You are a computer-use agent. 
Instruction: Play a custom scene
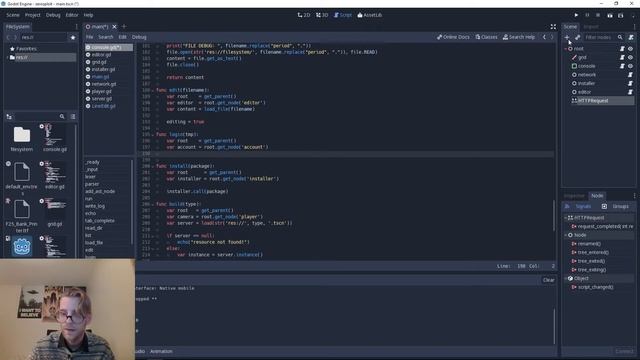point(620,15)
